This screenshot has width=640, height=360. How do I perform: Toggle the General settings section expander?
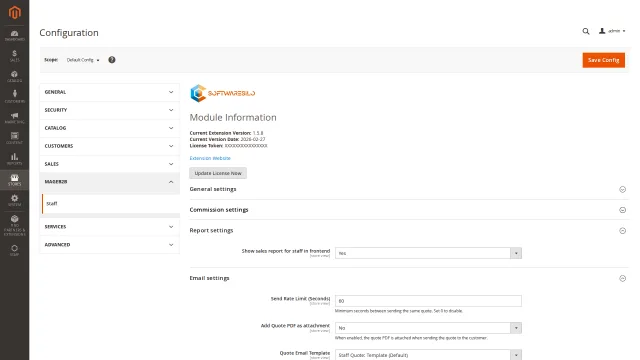click(x=622, y=189)
